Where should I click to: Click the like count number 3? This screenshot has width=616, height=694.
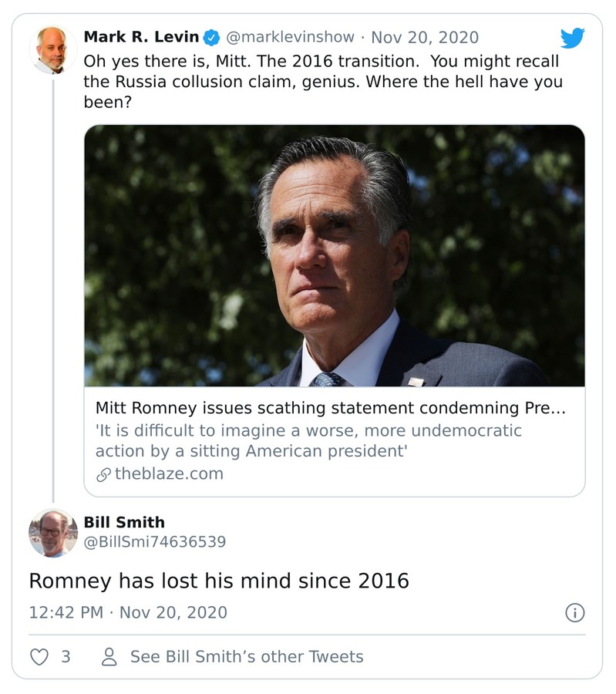click(66, 657)
